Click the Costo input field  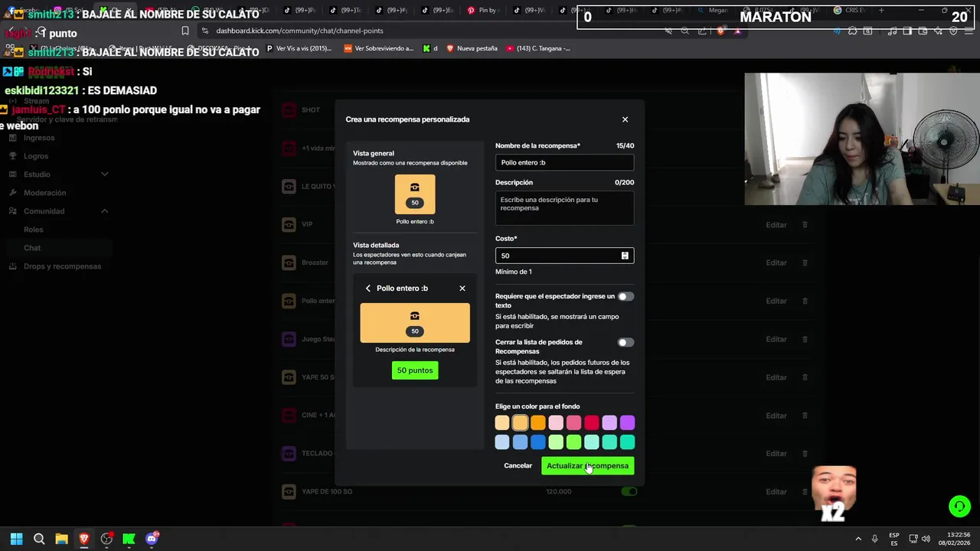[x=564, y=256]
